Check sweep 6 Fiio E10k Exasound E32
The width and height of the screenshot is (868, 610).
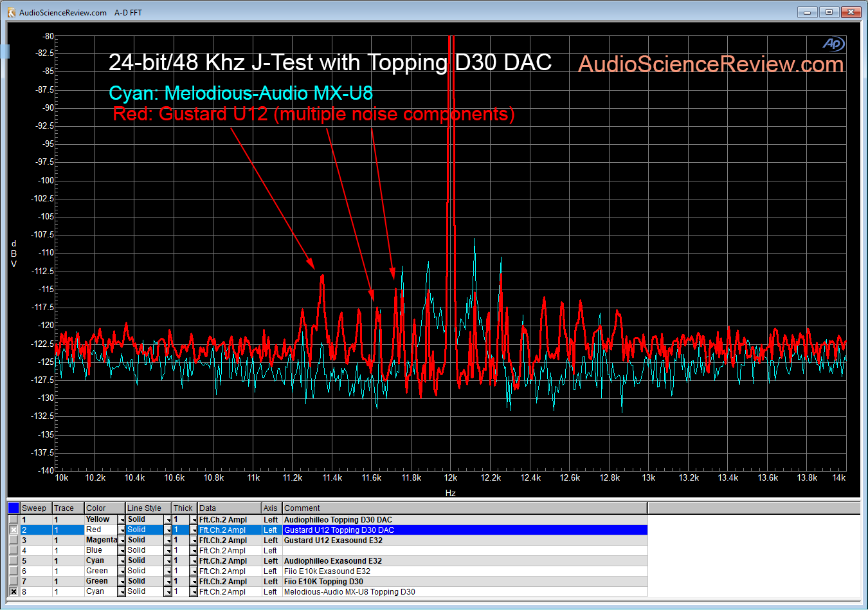(14, 571)
